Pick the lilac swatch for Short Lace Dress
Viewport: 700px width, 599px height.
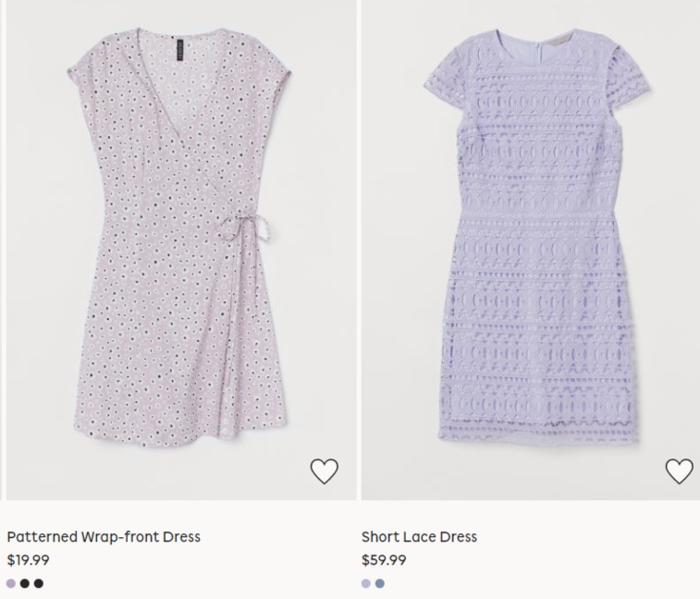366,583
